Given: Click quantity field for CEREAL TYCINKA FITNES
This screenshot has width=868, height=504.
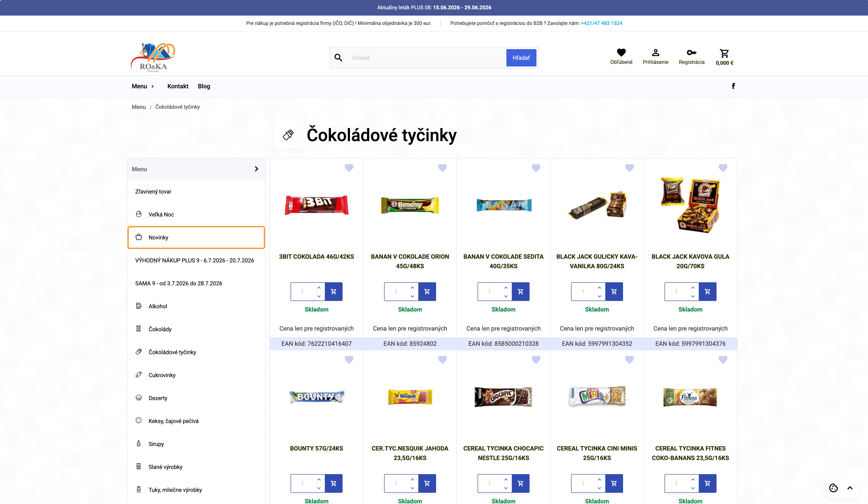Looking at the screenshot, I should pyautogui.click(x=676, y=483).
